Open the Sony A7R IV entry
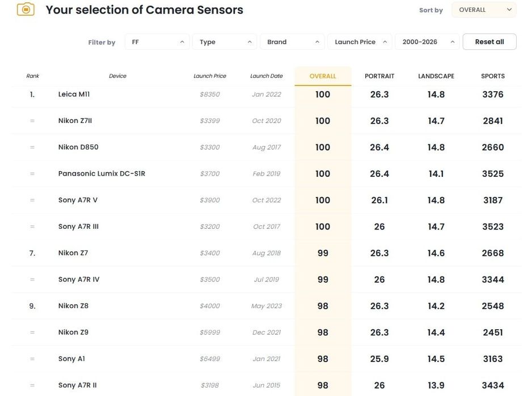The width and height of the screenshot is (532, 396). 79,279
